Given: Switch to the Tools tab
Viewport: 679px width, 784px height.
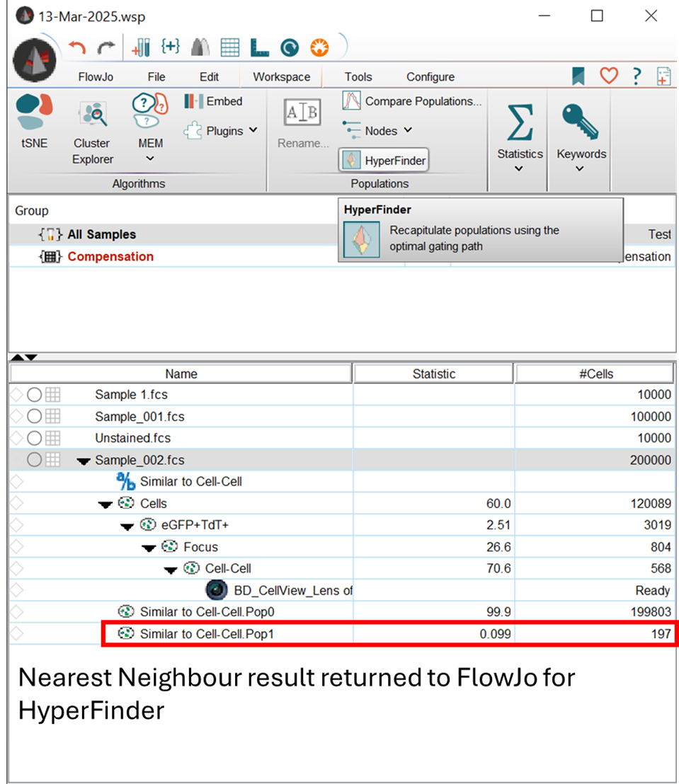Looking at the screenshot, I should click(x=358, y=77).
